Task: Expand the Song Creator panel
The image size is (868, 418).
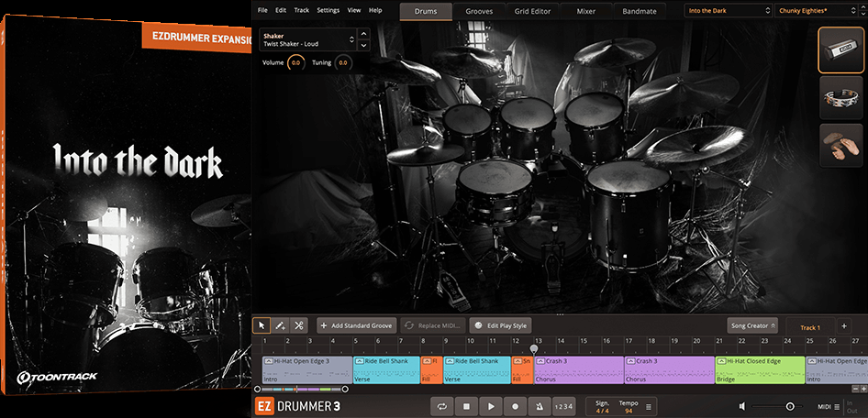Action: tap(753, 325)
